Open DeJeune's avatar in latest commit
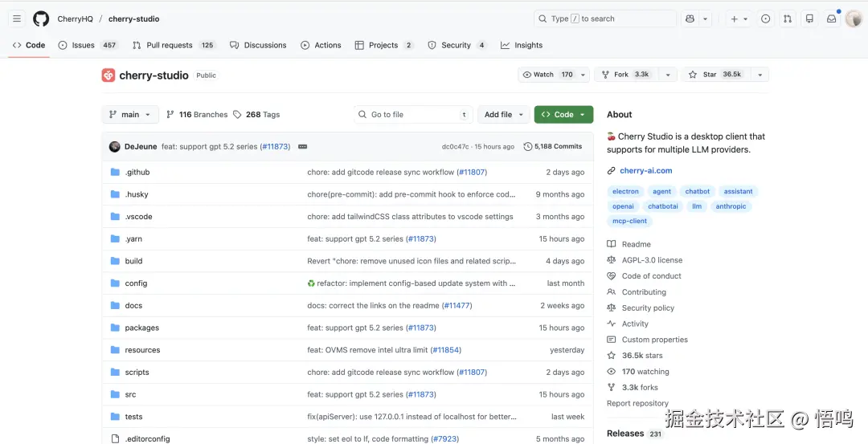Viewport: 868px width, 444px height. click(115, 146)
